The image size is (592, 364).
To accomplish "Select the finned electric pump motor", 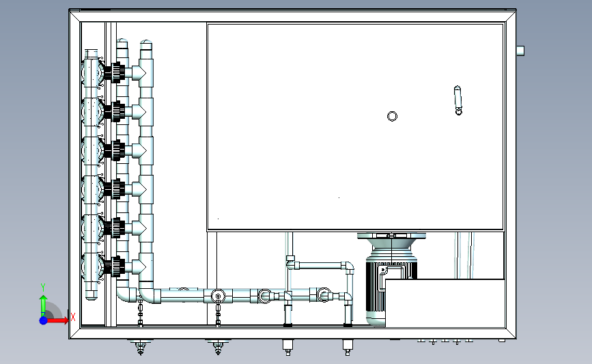I will (x=391, y=279).
